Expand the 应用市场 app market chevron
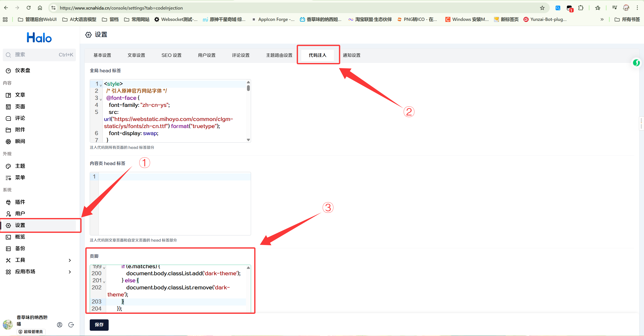This screenshot has width=644, height=336. [70, 272]
